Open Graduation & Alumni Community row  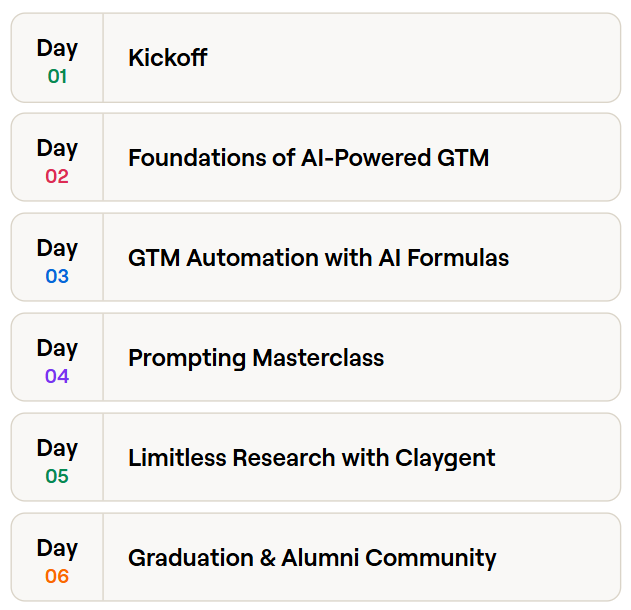coord(316,557)
